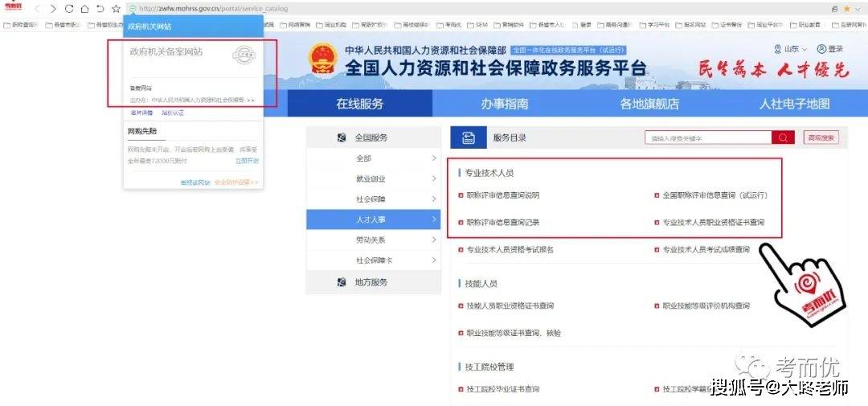
Task: Open 专业技术人员资格考试报名 link
Action: 510,250
